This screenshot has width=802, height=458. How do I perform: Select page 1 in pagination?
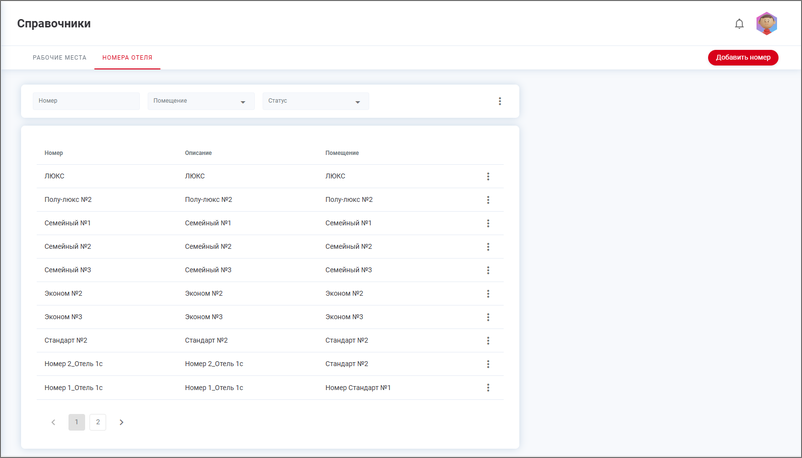click(77, 422)
